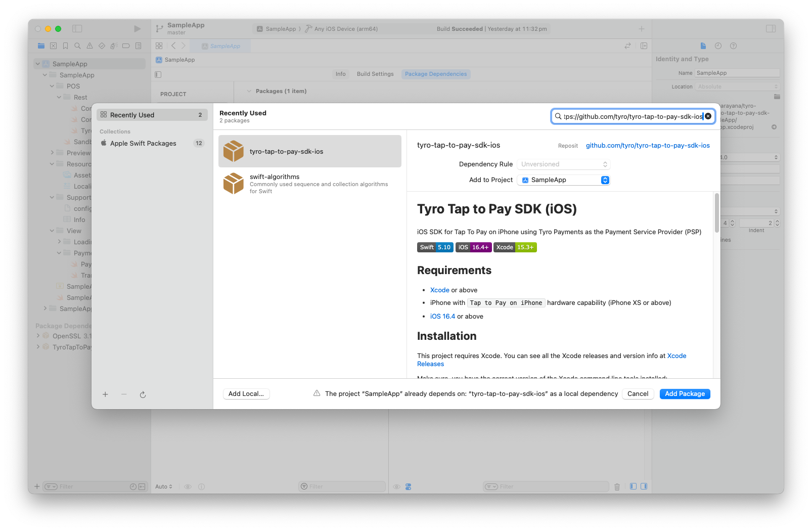Click the Run build play button
812x531 pixels.
click(137, 29)
